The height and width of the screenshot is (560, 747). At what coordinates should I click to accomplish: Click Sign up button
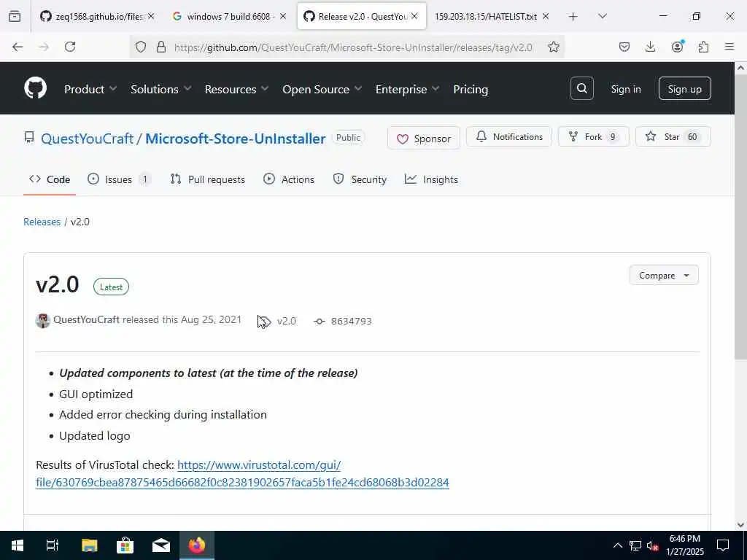coord(684,88)
